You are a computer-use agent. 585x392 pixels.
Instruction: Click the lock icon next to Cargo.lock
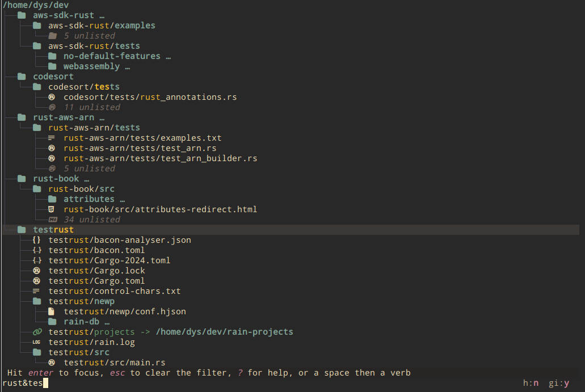click(37, 271)
